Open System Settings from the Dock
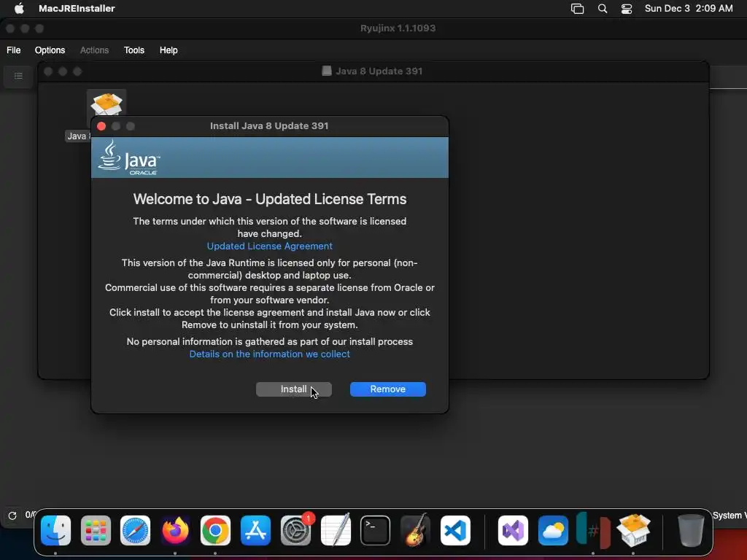The image size is (747, 560). tap(295, 531)
